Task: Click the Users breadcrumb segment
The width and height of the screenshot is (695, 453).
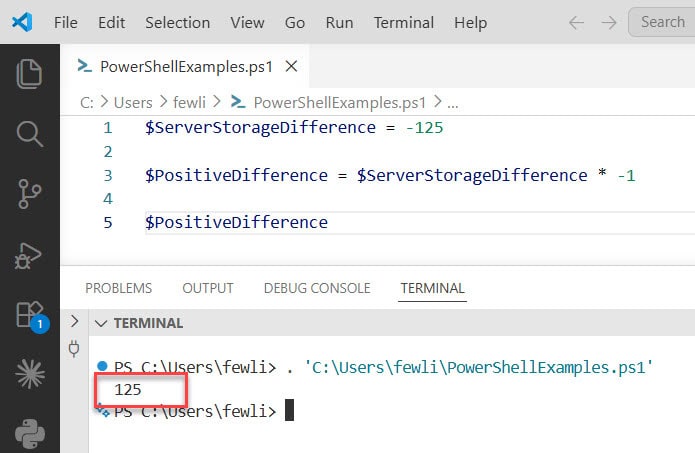Action: 133,103
